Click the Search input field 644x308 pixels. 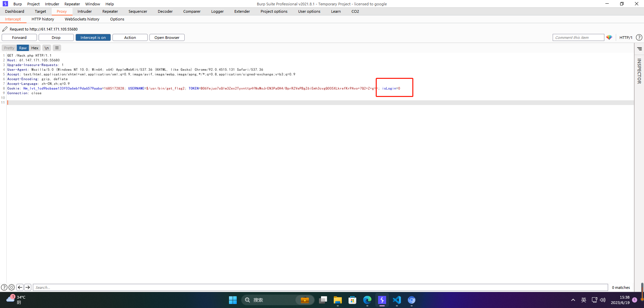pos(320,288)
